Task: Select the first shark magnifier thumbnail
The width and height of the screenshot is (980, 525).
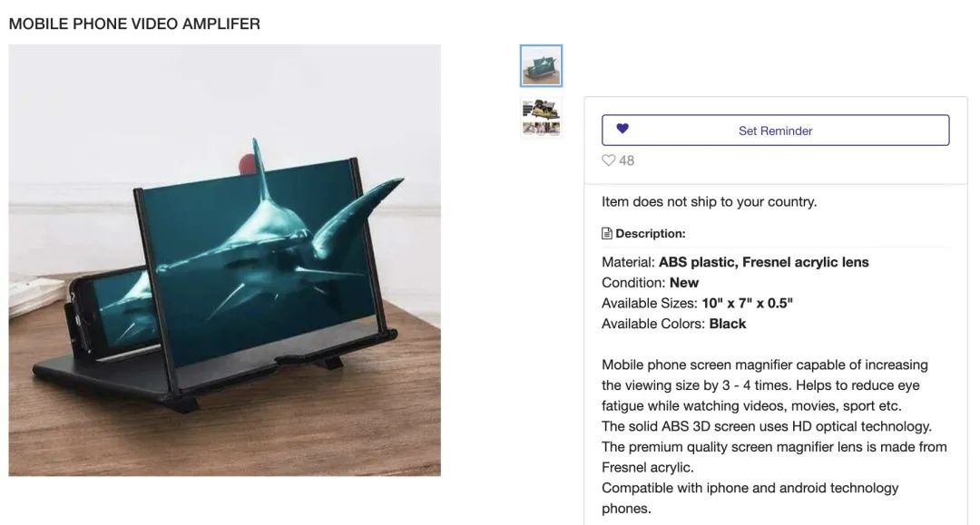Action: click(x=541, y=65)
